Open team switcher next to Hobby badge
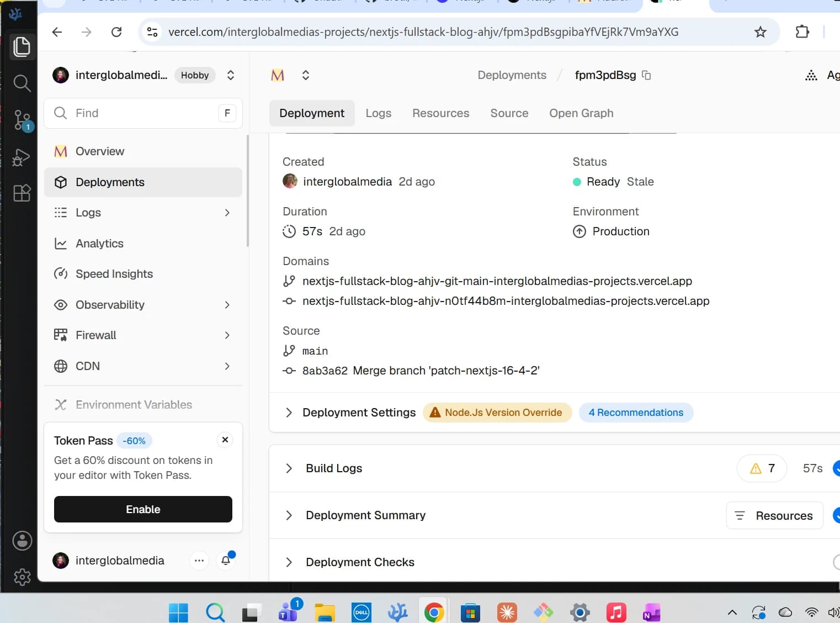Viewport: 840px width, 623px height. pos(231,75)
